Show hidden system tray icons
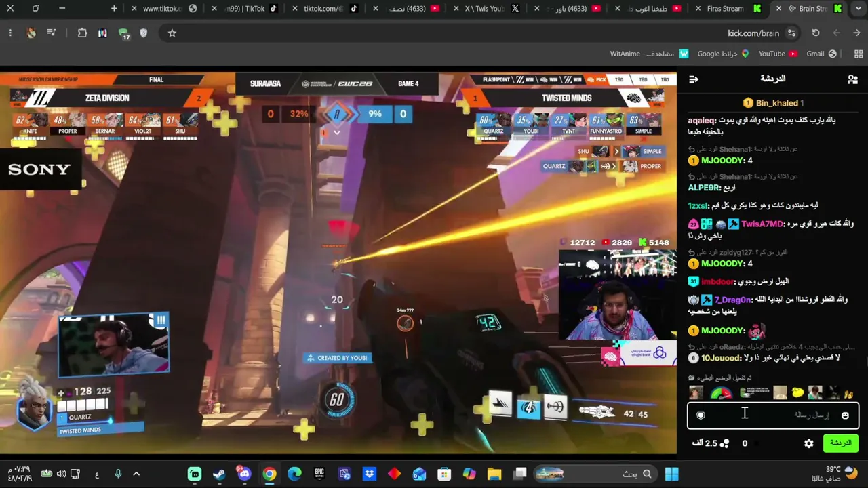Screen dimensions: 868x488 136,474
